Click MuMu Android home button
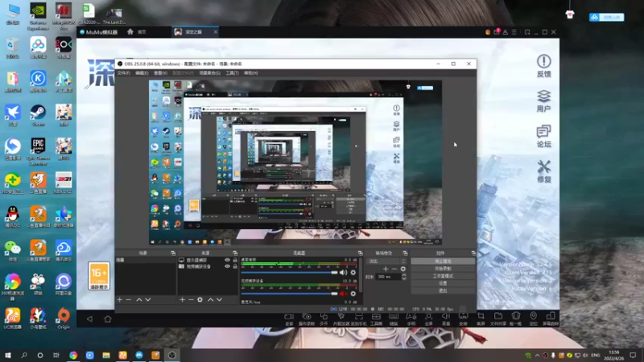Viewport: 644px width, 362px height. pos(108,319)
